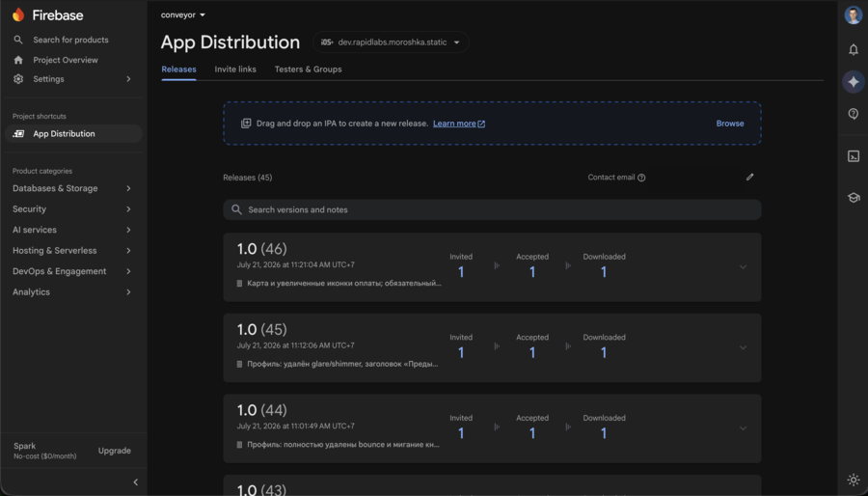Screen dimensions: 868x496
Task: Open the Cloud Shell terminal icon
Action: point(854,156)
